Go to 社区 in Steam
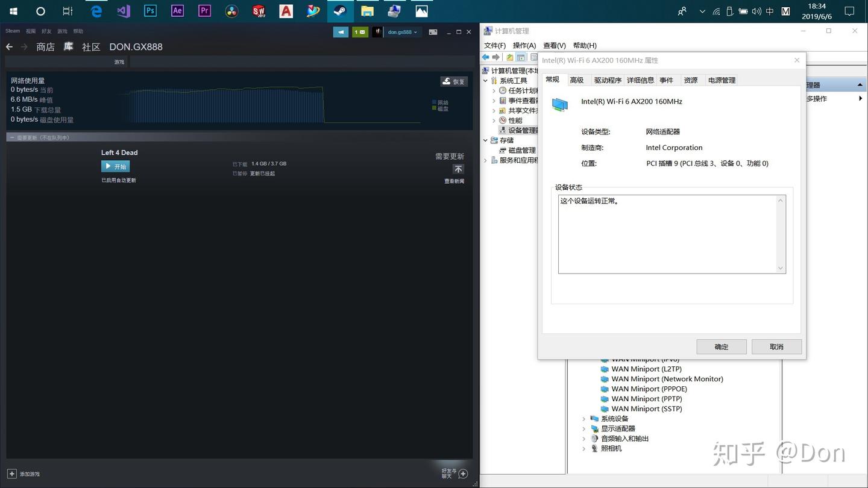This screenshot has height=488, width=868. (91, 46)
